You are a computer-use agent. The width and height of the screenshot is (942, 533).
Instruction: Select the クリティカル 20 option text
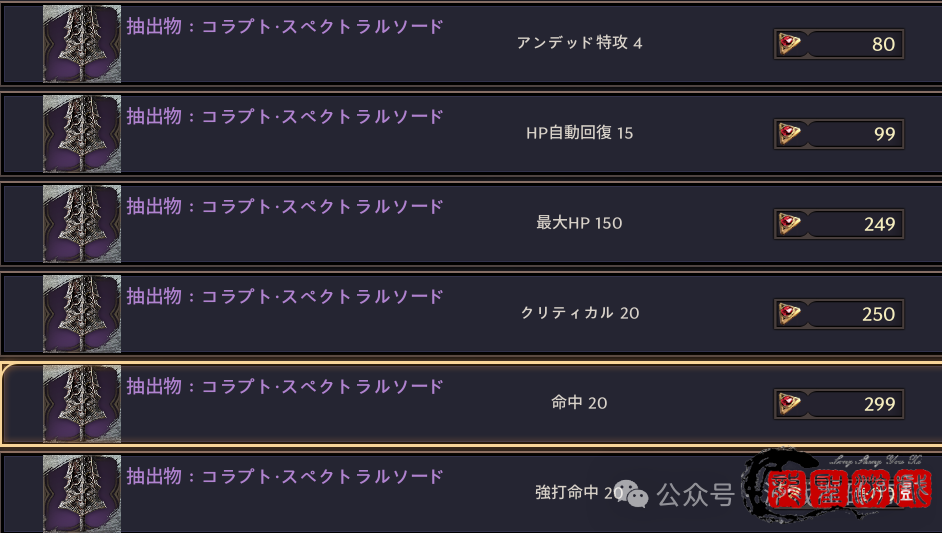[579, 314]
